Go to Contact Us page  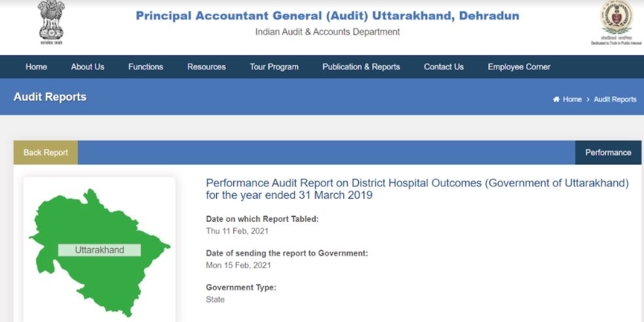click(x=444, y=67)
